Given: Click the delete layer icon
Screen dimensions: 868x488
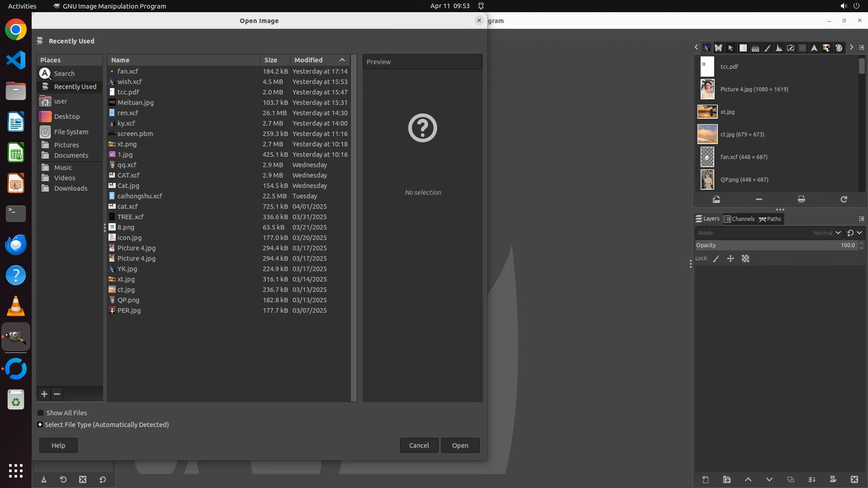Looking at the screenshot, I should [x=854, y=479].
